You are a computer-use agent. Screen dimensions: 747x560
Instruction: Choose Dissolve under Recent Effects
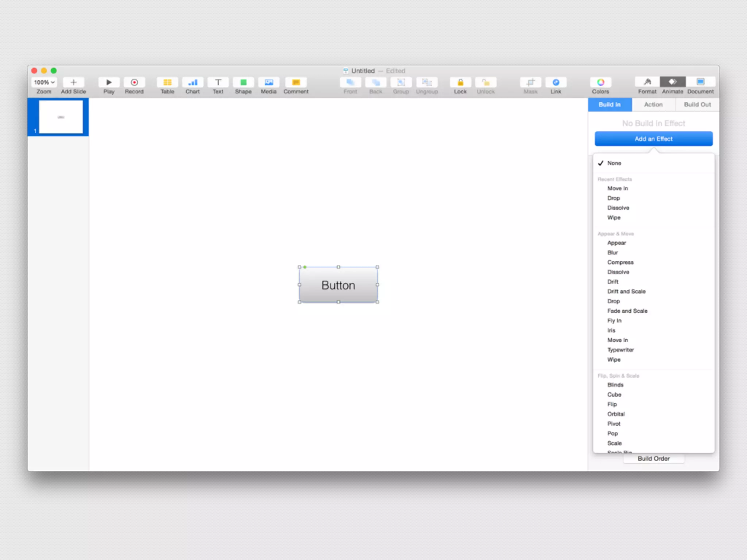click(618, 208)
